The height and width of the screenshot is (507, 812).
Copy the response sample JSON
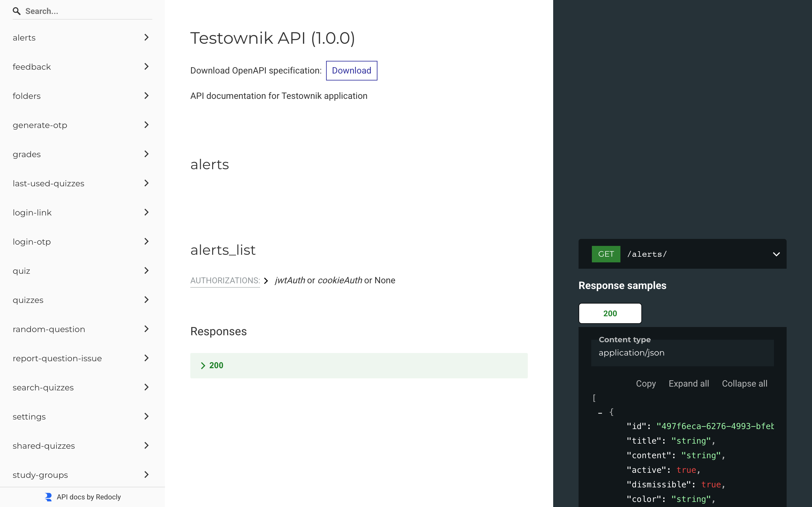(645, 384)
